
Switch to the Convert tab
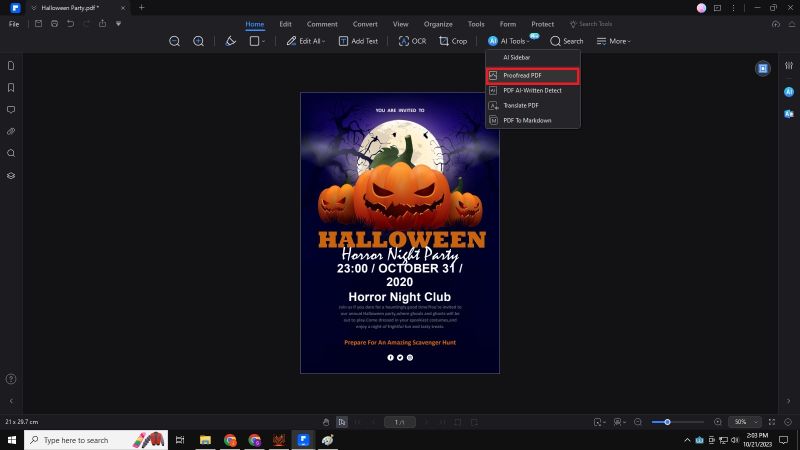point(365,24)
